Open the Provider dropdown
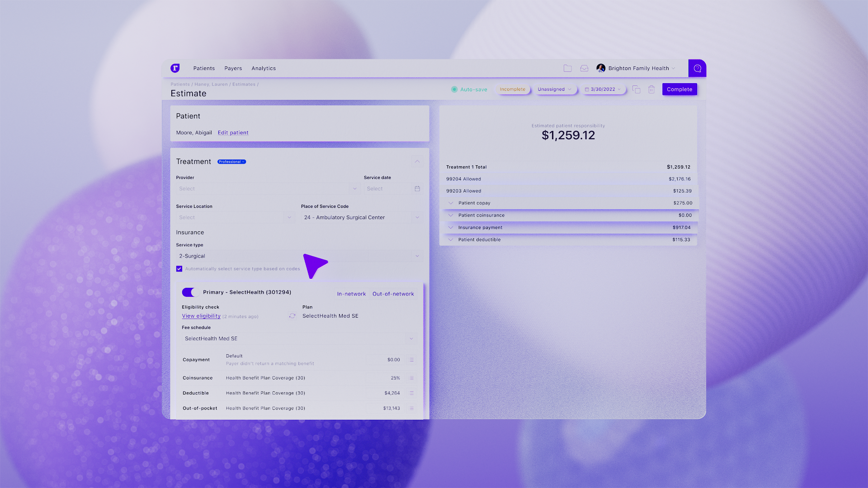 click(x=268, y=188)
